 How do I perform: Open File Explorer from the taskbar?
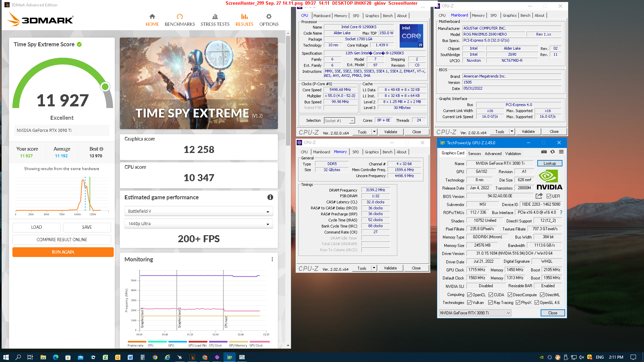point(43,357)
